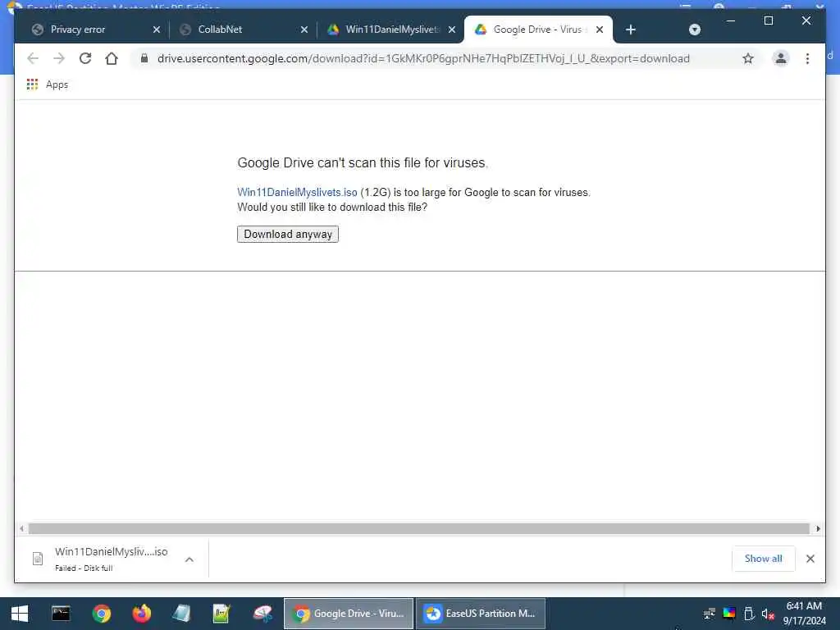Go back to previous page
This screenshot has height=630, width=840.
[33, 58]
